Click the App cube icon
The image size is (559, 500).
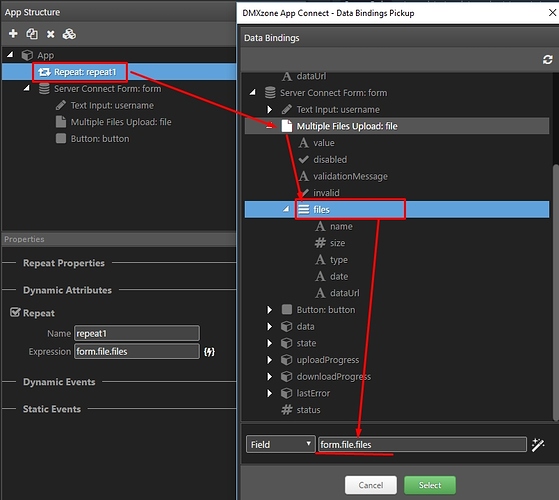point(27,55)
